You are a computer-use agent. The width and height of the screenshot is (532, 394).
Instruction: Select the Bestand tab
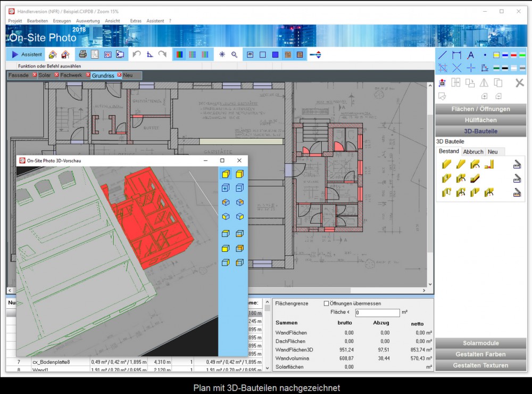click(448, 152)
